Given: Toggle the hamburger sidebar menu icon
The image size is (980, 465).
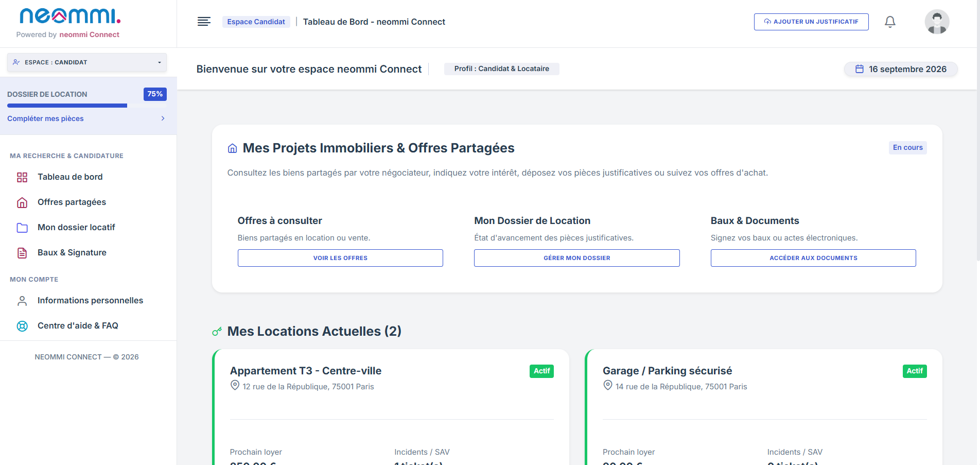Looking at the screenshot, I should pyautogui.click(x=204, y=22).
